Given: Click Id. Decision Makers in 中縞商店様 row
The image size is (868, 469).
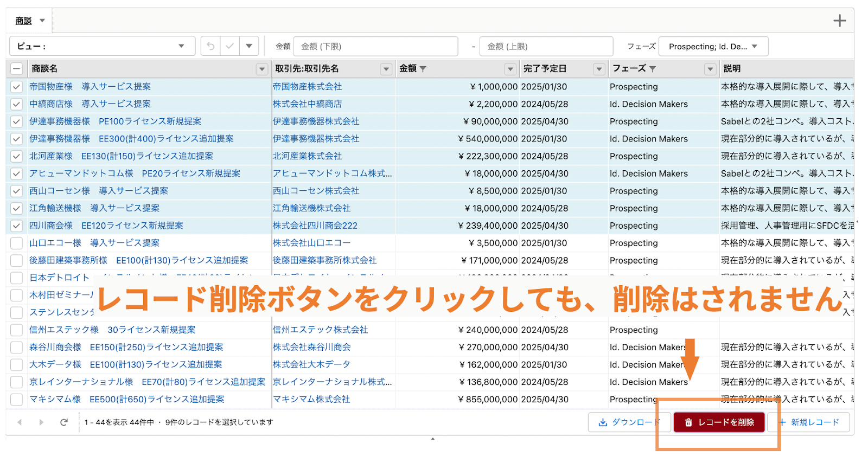Looking at the screenshot, I should 649,104.
